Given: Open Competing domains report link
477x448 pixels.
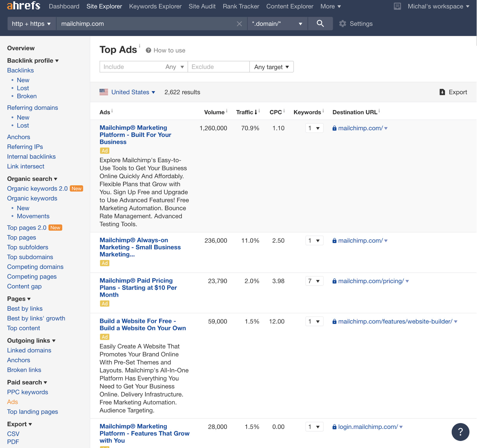Looking at the screenshot, I should point(35,267).
